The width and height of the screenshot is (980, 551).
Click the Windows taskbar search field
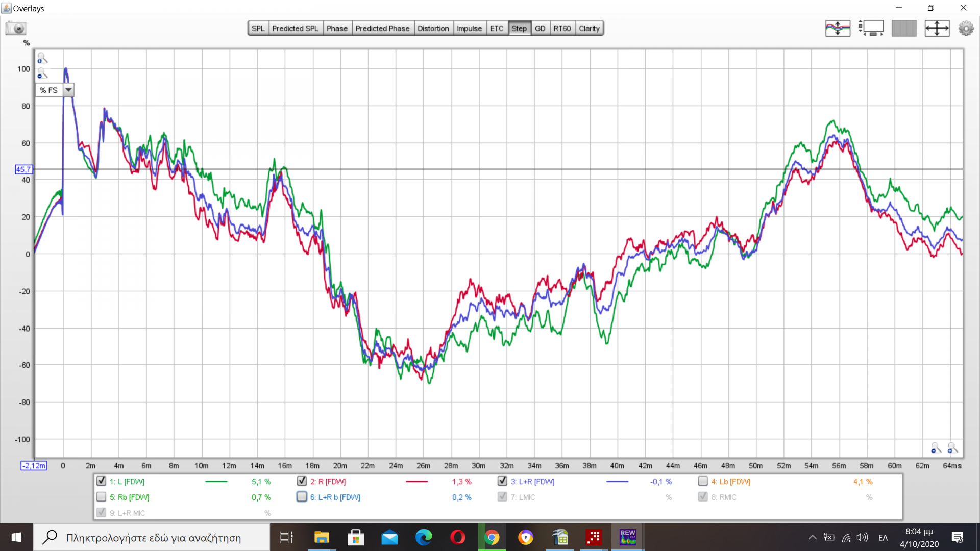pyautogui.click(x=153, y=537)
